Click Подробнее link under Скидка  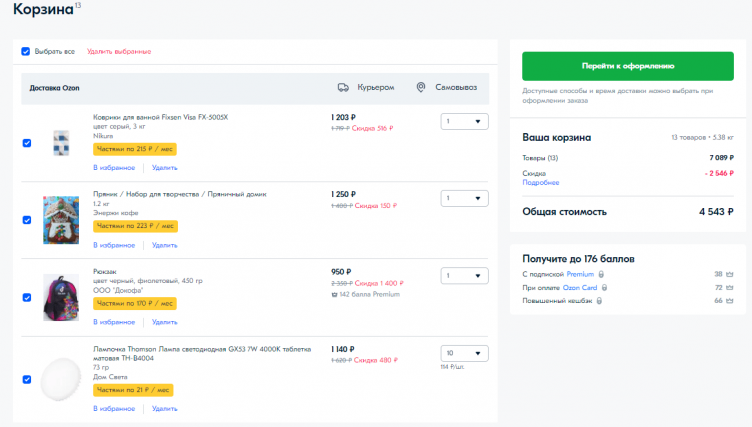pyautogui.click(x=541, y=183)
